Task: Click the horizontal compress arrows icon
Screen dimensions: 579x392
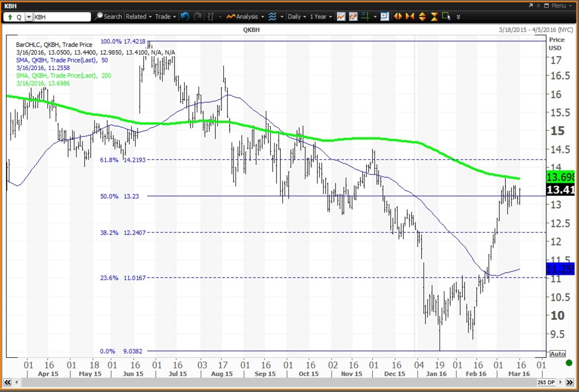Action: 410,16
